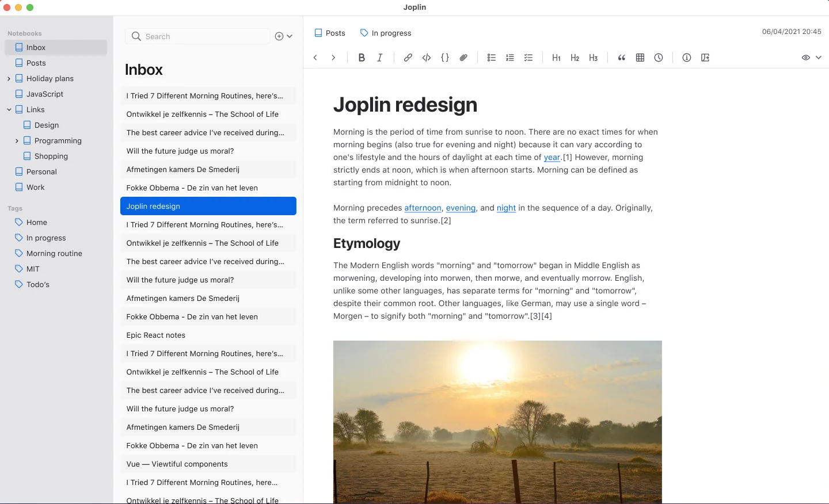Toggle the external editing layout icon
Viewport: 829px width, 504px height.
705,58
